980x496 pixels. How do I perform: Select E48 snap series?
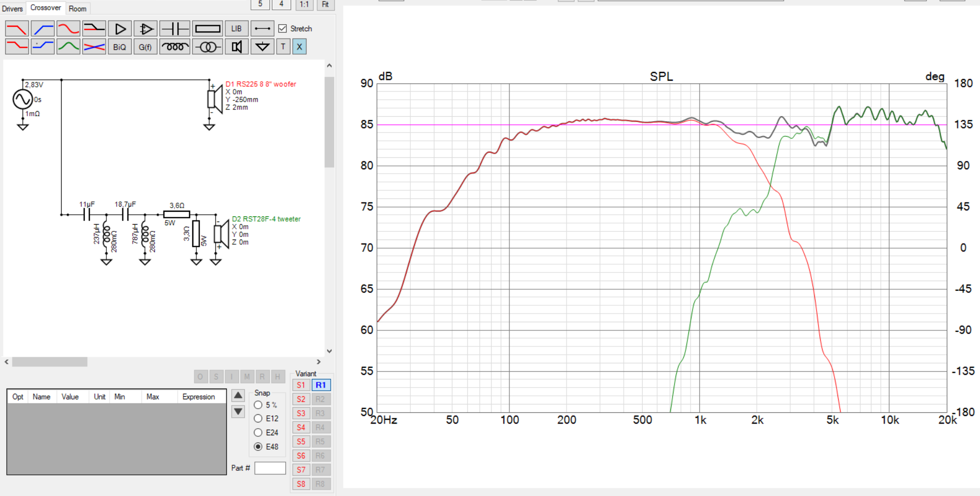(258, 447)
